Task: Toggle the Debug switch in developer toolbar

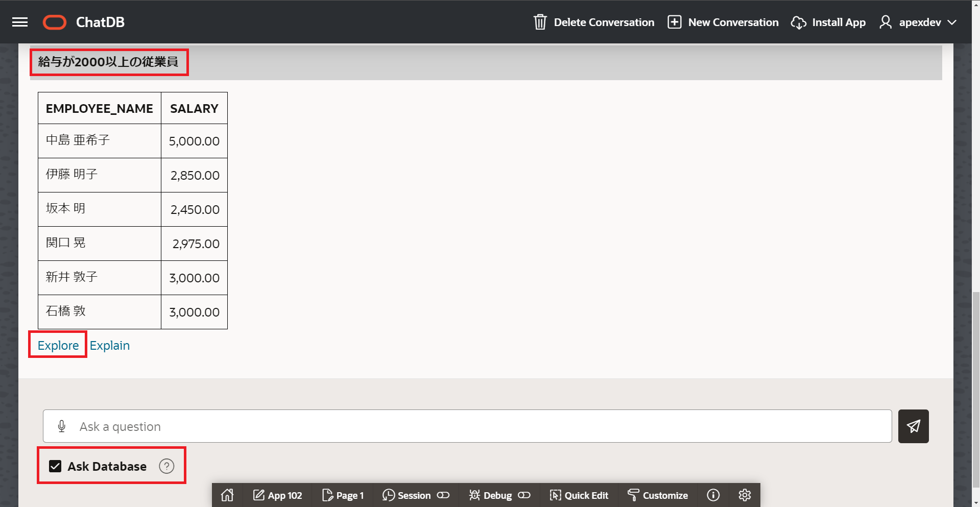Action: click(x=524, y=495)
